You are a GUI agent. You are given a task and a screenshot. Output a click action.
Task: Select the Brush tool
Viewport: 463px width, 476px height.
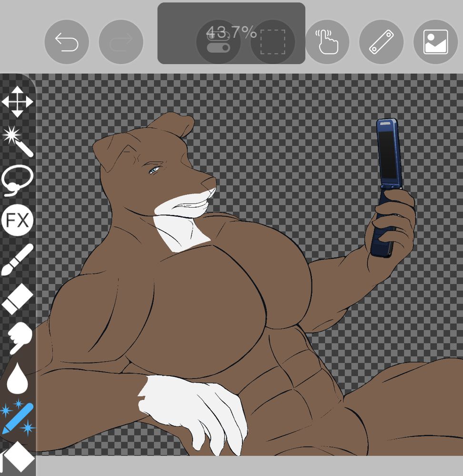coord(17,260)
